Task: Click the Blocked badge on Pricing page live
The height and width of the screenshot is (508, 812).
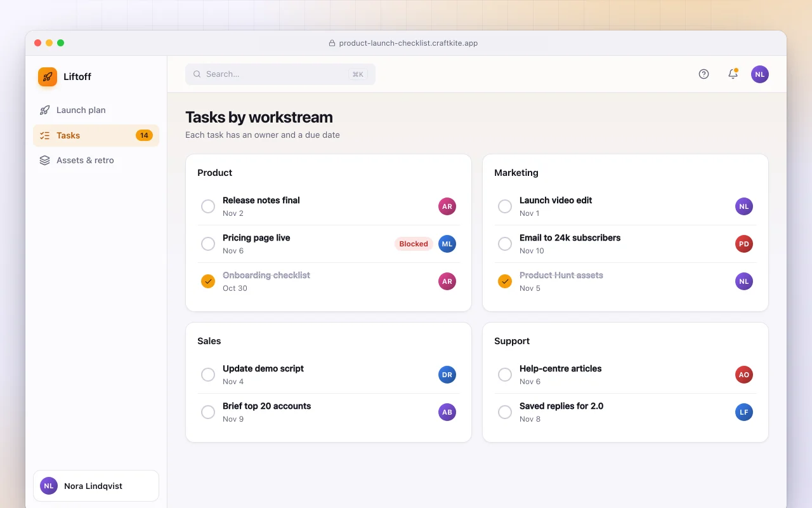Action: click(x=414, y=244)
